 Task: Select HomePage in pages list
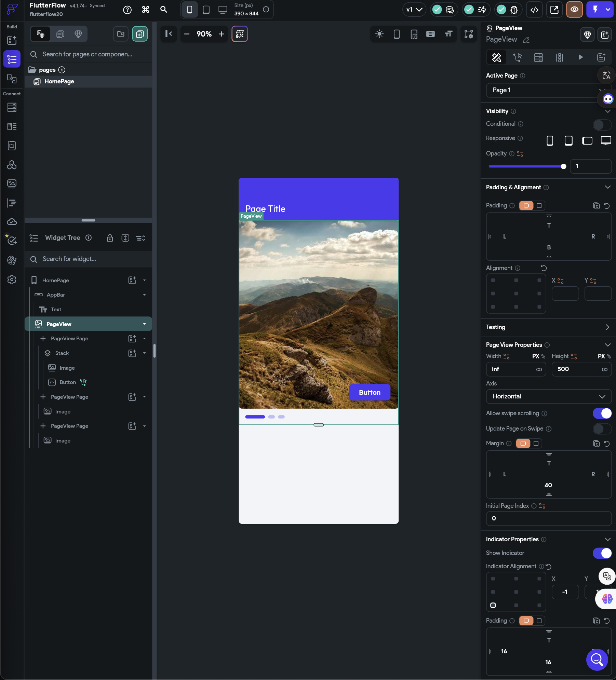(x=89, y=82)
